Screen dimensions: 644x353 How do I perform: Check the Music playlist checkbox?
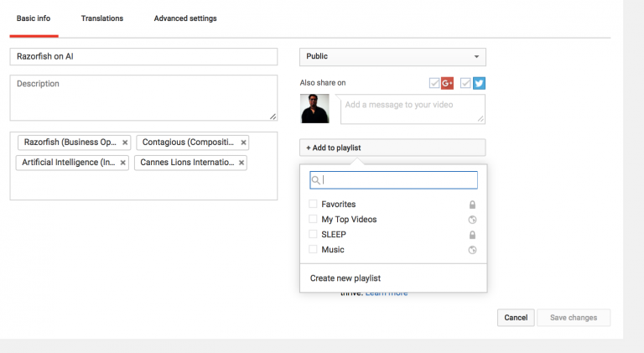click(x=313, y=249)
